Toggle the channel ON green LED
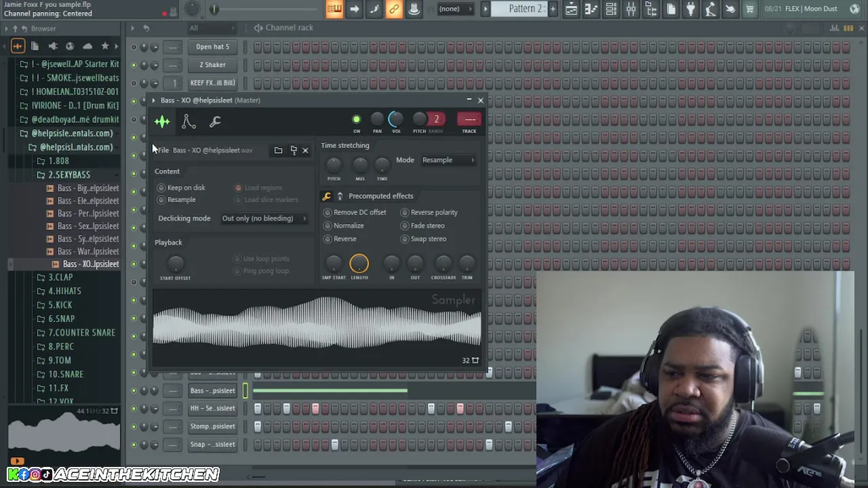The height and width of the screenshot is (488, 868). (356, 120)
